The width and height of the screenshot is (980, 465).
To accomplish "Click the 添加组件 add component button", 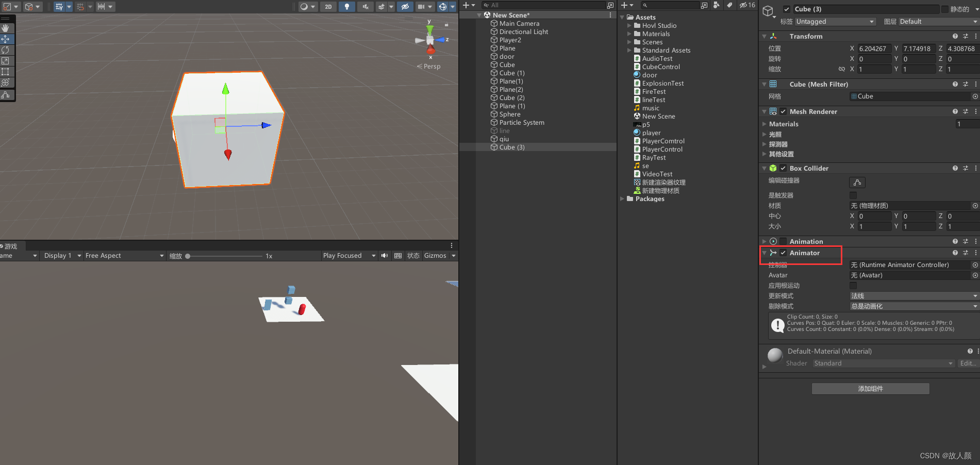I will (x=870, y=389).
